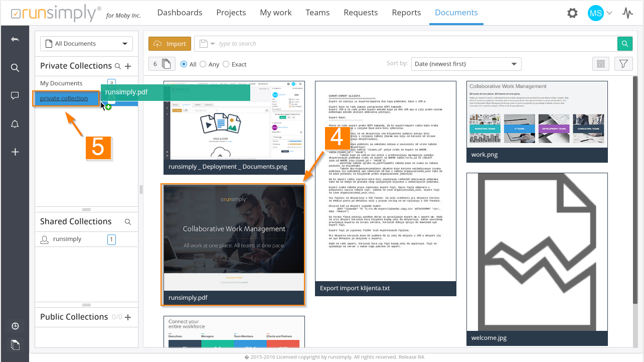Screen dimensions: 644x362
Task: Select the Any search mode radio
Action: point(203,64)
